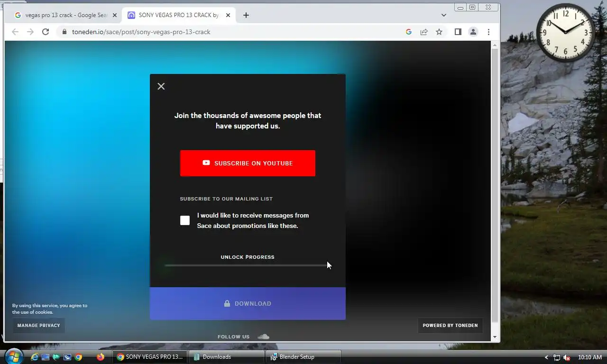The height and width of the screenshot is (364, 607).
Task: Open the SoundCloud follow icon
Action: (263, 337)
